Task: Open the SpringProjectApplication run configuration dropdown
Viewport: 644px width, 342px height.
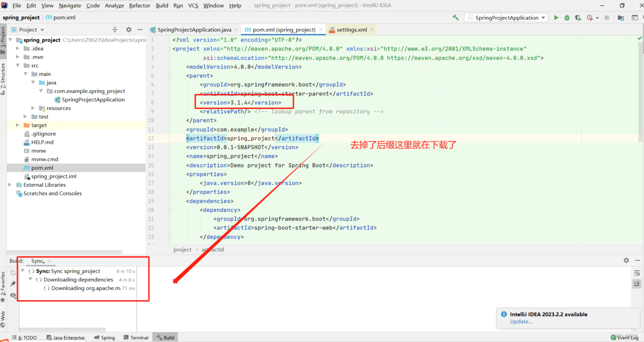Action: point(507,18)
